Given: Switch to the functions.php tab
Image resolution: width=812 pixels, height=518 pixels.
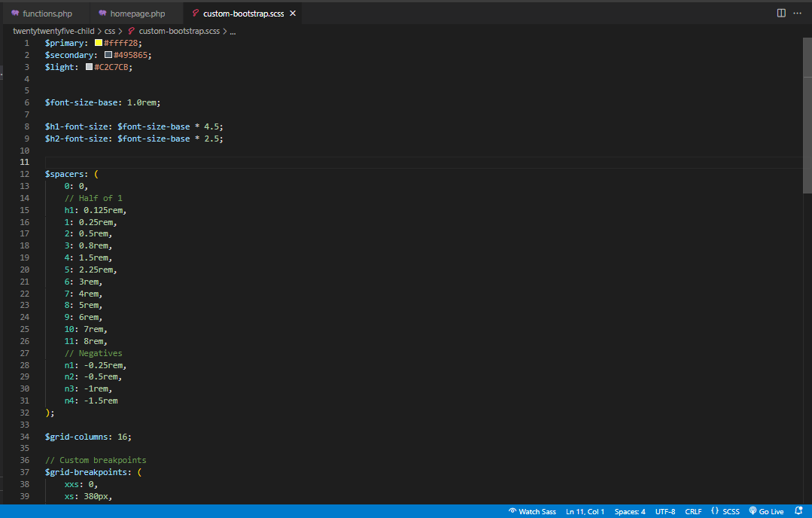Looking at the screenshot, I should [x=45, y=13].
